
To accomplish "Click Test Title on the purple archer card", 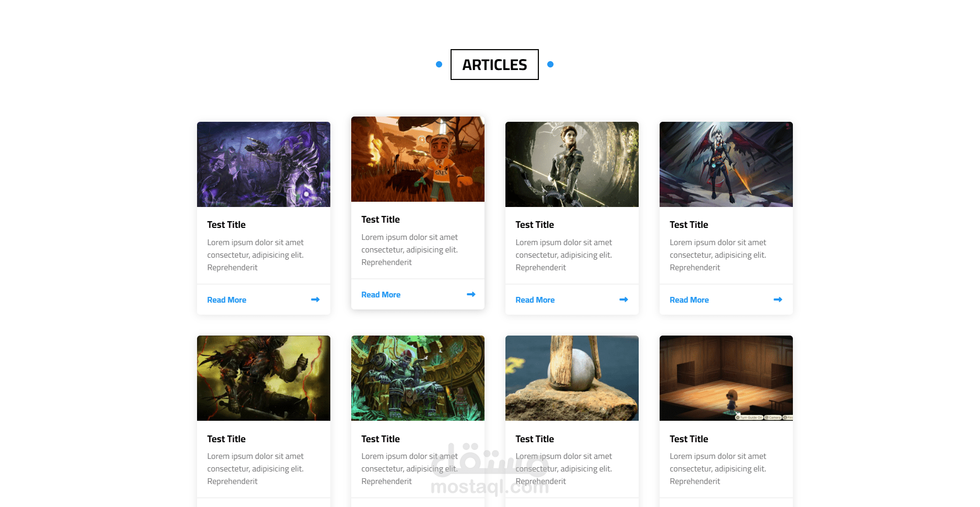I will pyautogui.click(x=226, y=225).
